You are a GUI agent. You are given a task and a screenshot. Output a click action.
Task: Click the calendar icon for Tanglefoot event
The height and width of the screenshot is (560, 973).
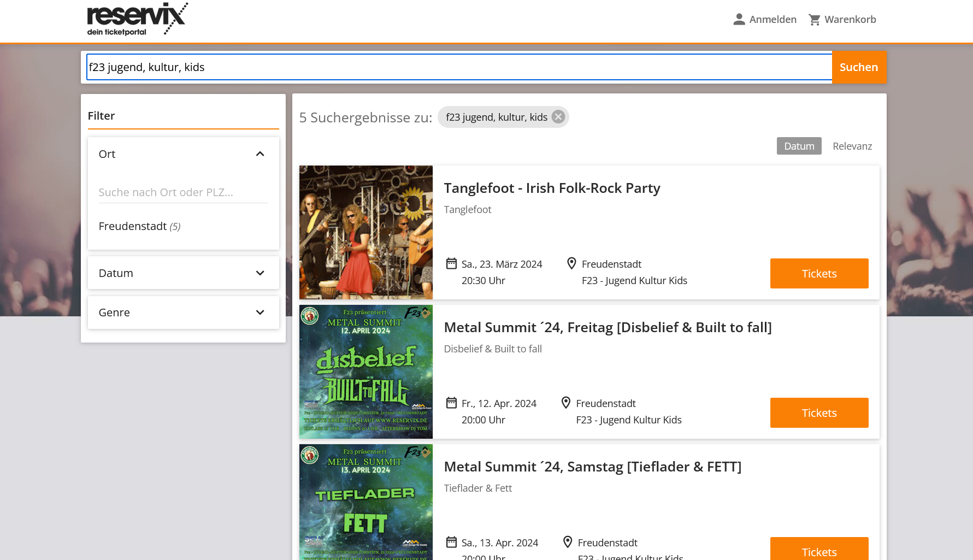tap(451, 264)
